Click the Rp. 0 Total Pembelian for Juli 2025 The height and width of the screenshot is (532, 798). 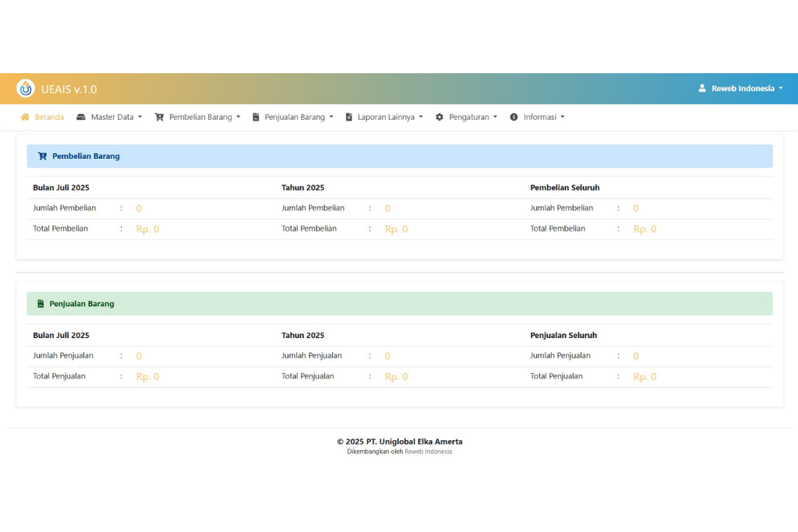point(147,229)
